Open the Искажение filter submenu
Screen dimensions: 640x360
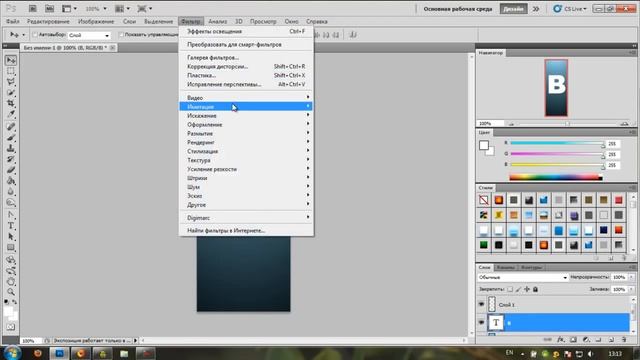pos(246,116)
